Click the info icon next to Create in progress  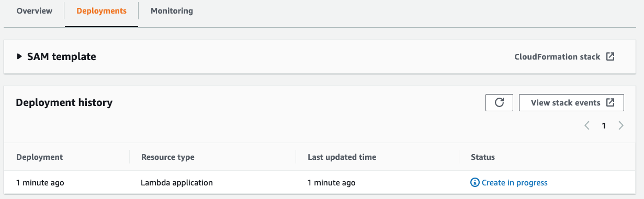475,183
